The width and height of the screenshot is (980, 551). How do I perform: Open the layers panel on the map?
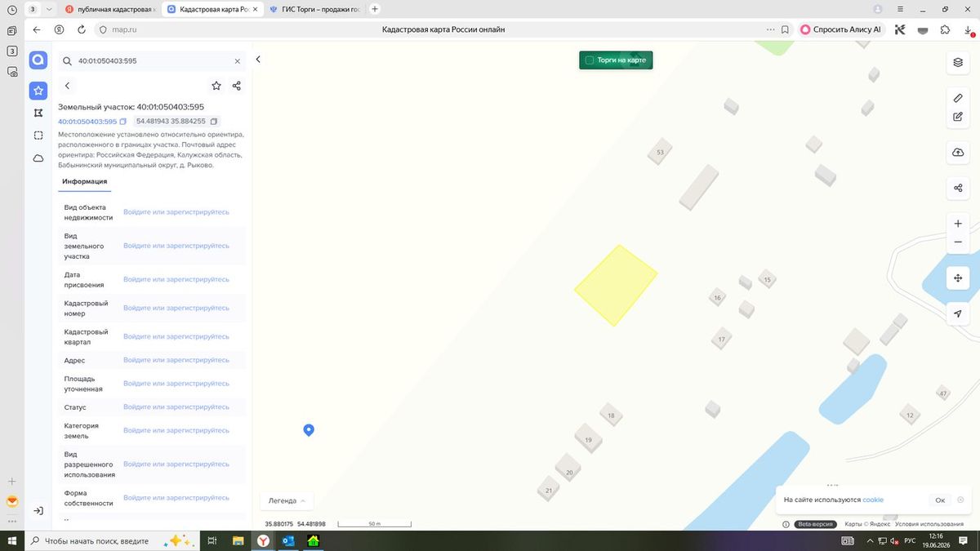pos(958,62)
